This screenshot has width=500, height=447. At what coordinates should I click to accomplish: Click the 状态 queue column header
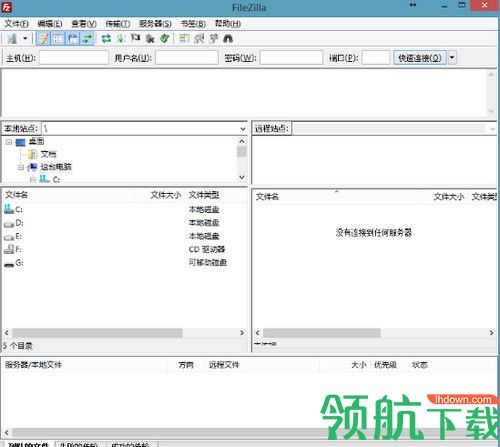point(419,365)
